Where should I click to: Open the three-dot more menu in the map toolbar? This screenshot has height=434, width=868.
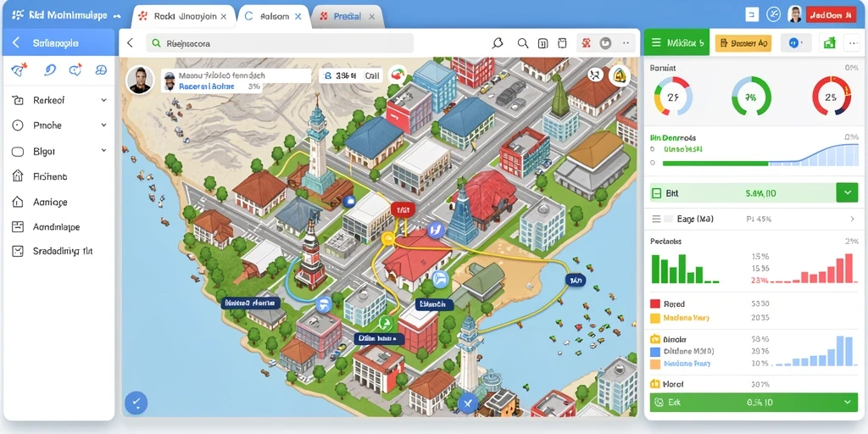tap(626, 42)
